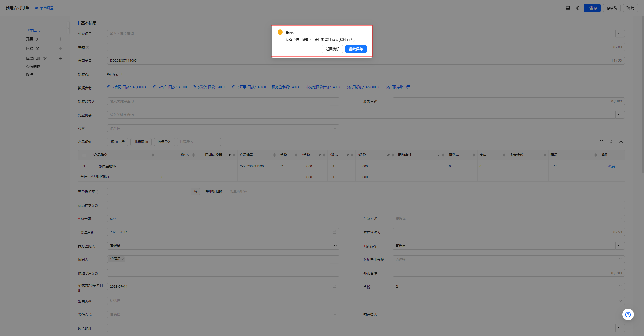Open the lookup ellipsis for 对应机会
This screenshot has width=644, height=336.
point(620,115)
